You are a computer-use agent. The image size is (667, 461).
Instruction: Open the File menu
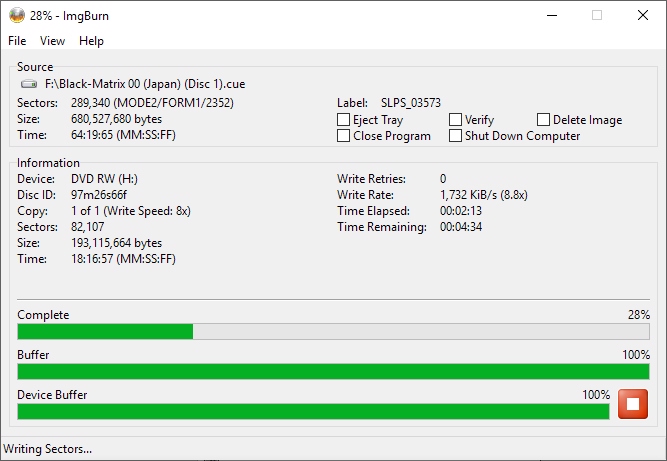17,41
